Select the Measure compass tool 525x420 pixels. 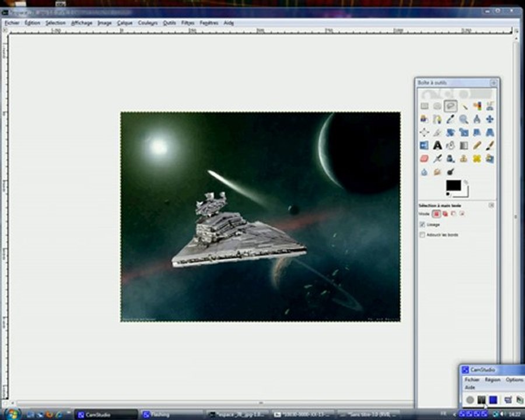point(477,119)
